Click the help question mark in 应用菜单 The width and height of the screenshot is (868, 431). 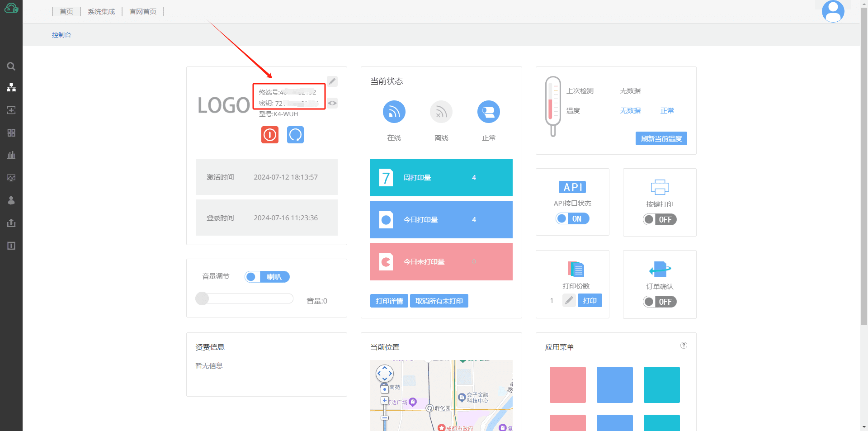684,346
